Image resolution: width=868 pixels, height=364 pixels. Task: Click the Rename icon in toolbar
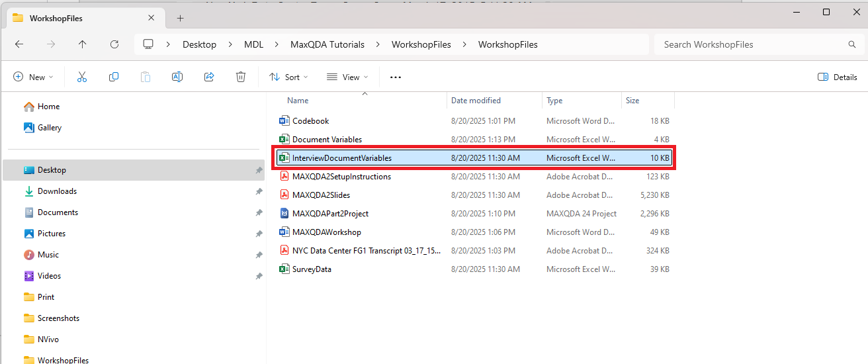pos(177,77)
